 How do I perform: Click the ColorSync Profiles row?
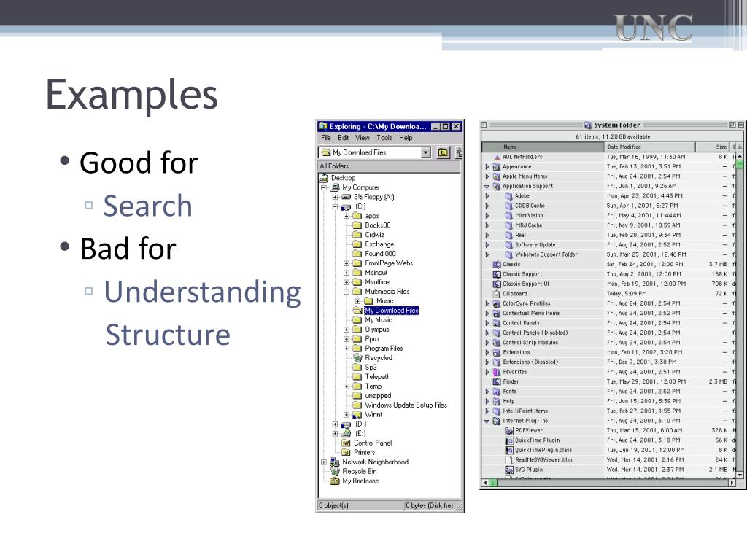click(x=608, y=303)
